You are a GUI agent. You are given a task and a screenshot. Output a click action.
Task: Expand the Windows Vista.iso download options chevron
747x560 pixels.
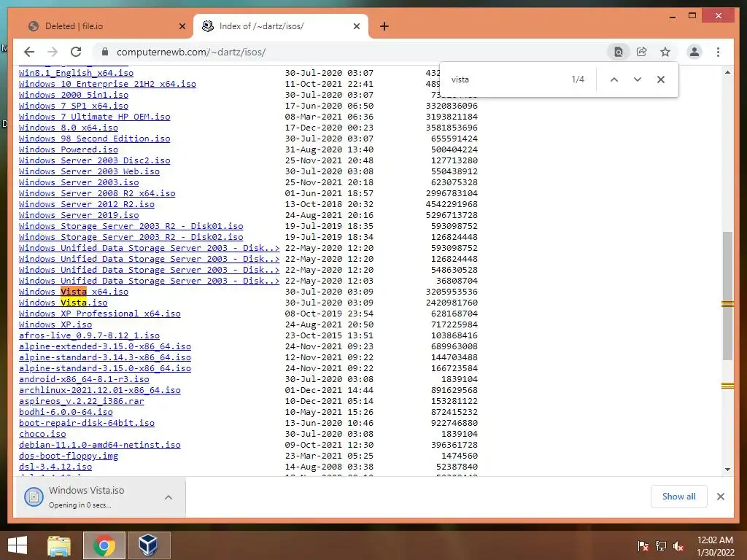tap(169, 497)
